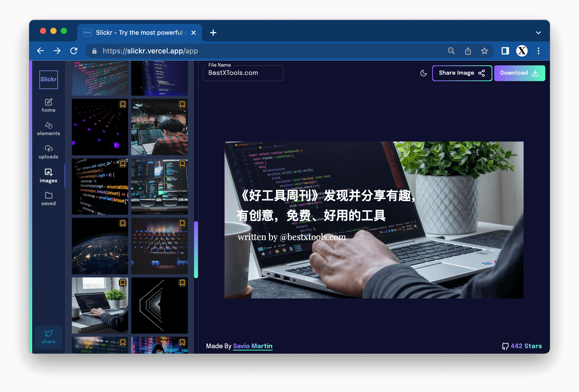This screenshot has height=392, width=579.
Task: Open the home section in sidebar
Action: pos(49,105)
